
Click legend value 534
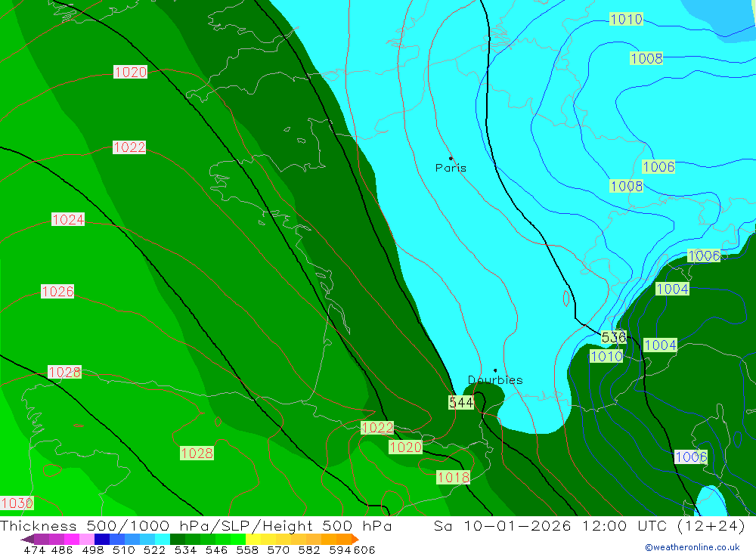(x=185, y=550)
